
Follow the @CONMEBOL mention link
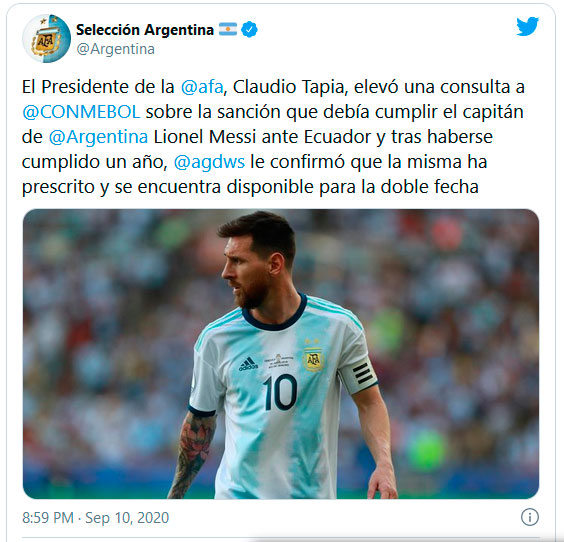point(81,112)
